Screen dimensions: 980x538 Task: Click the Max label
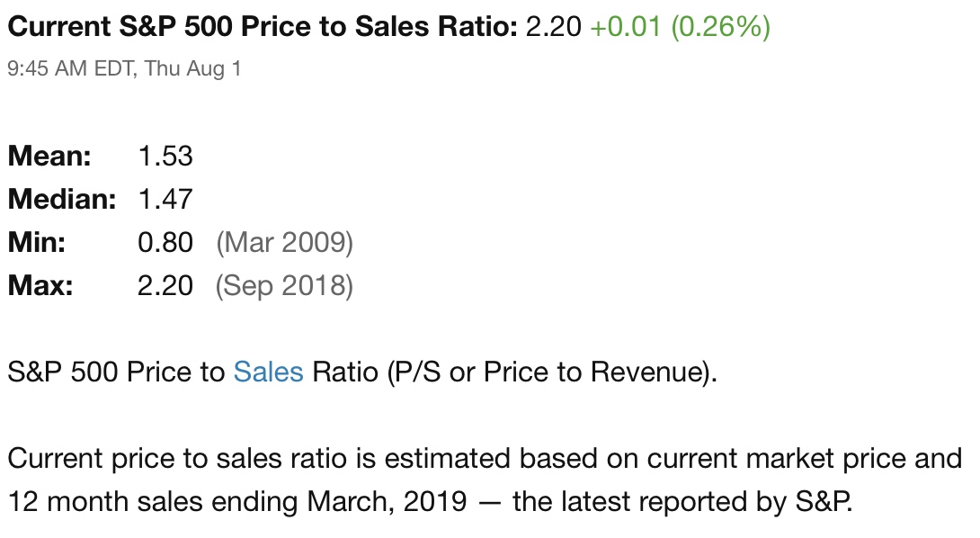click(40, 285)
